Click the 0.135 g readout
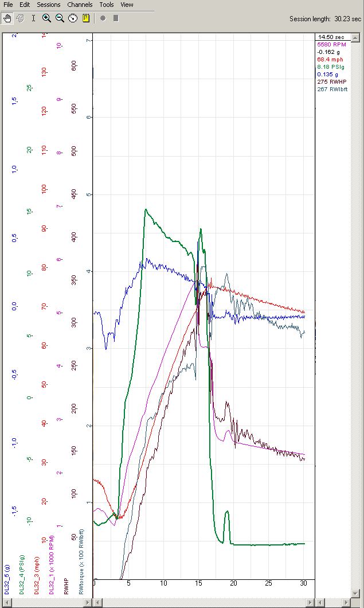 [x=326, y=75]
